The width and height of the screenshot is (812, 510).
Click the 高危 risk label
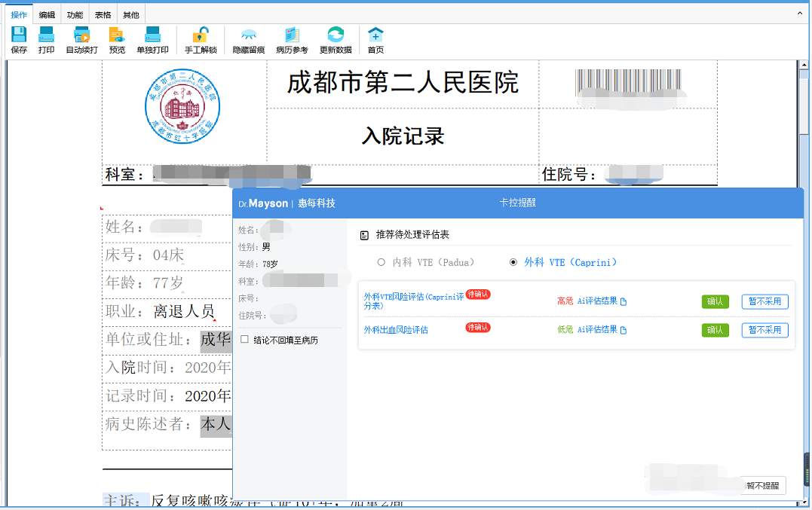pos(565,301)
